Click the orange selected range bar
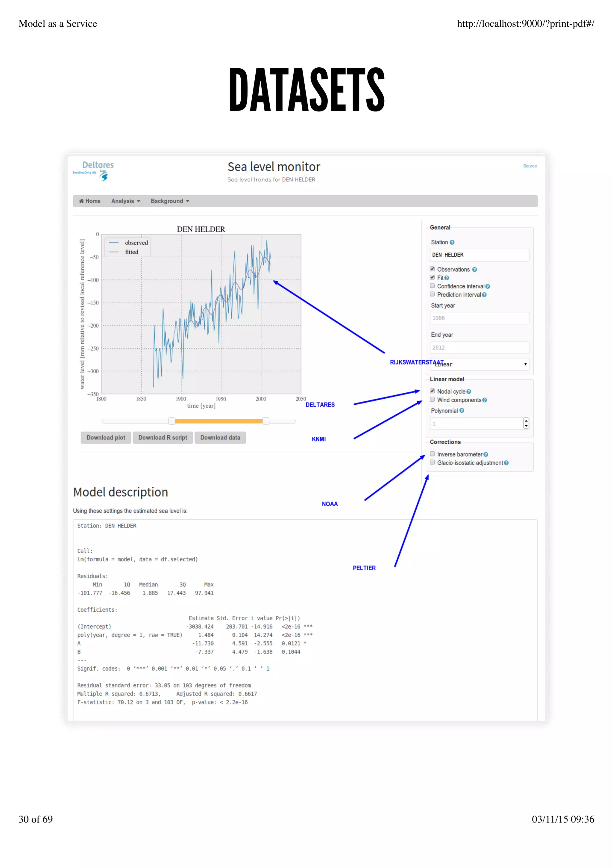This screenshot has width=613, height=868. tap(218, 421)
